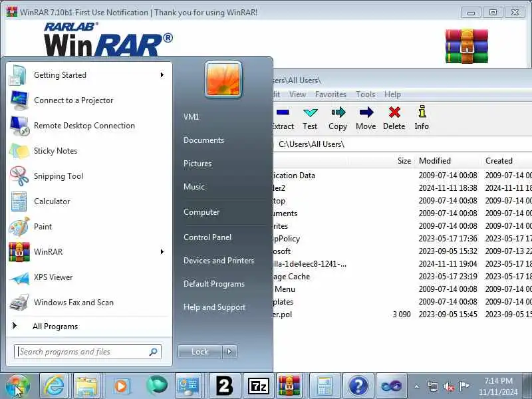Click the Test toolbar icon in WinRAR

[x=310, y=118]
